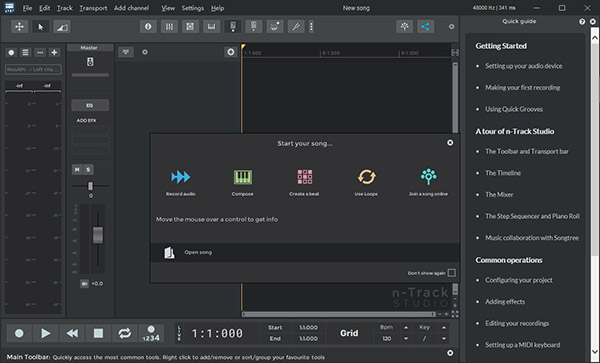Open the track view dropdown icon above tracks
Viewport: 600px width, 363px height.
pyautogui.click(x=126, y=52)
